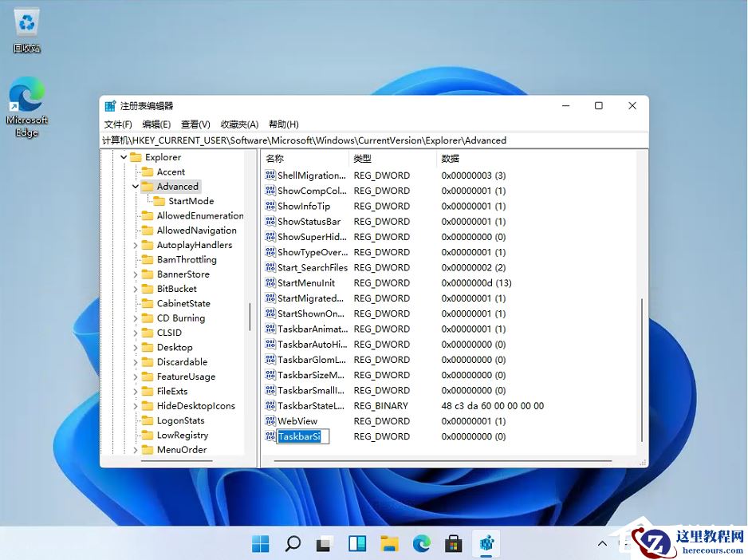Open File Explorer from the taskbar
This screenshot has height=560, width=748.
[389, 543]
